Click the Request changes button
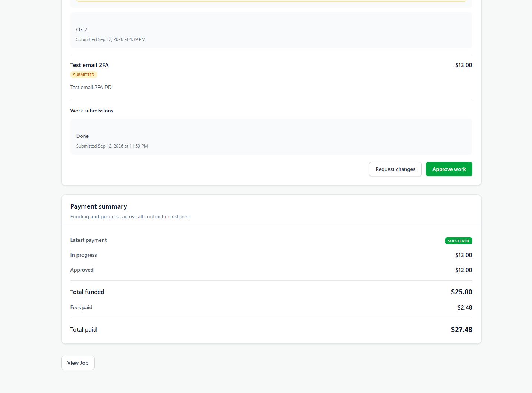The width and height of the screenshot is (532, 393). coord(395,169)
